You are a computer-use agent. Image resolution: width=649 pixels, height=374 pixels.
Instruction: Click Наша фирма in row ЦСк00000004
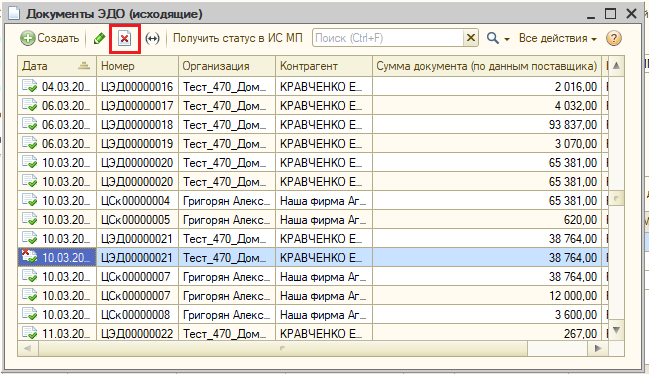pyautogui.click(x=323, y=201)
